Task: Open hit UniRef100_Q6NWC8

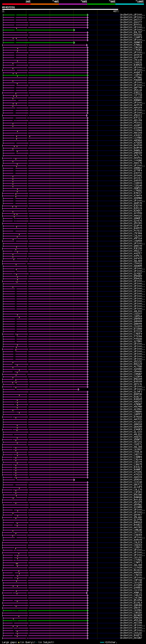Action: point(131,42)
